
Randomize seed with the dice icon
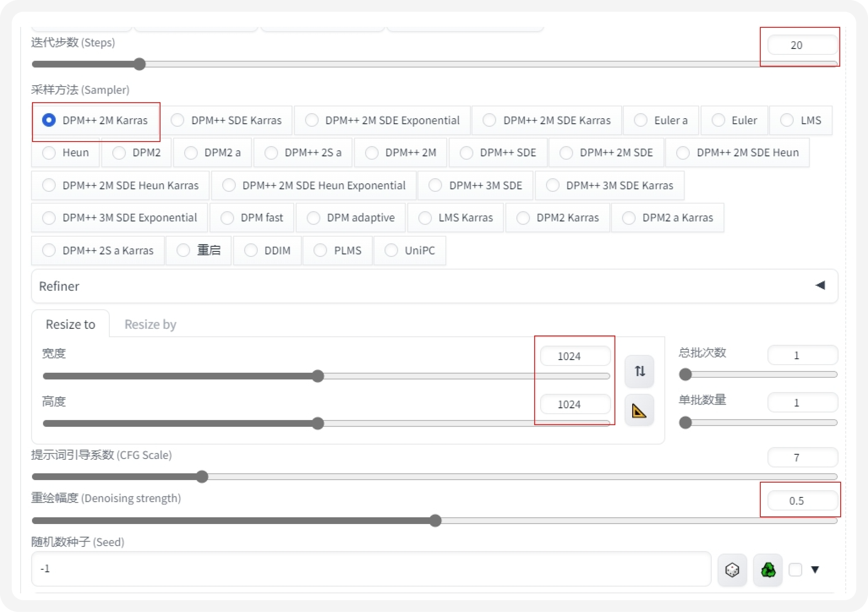coord(732,570)
